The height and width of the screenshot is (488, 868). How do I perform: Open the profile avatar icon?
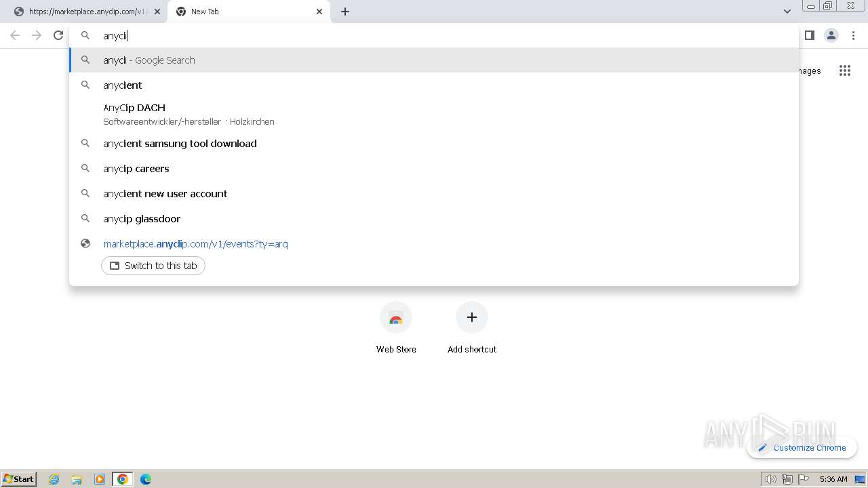pos(831,35)
